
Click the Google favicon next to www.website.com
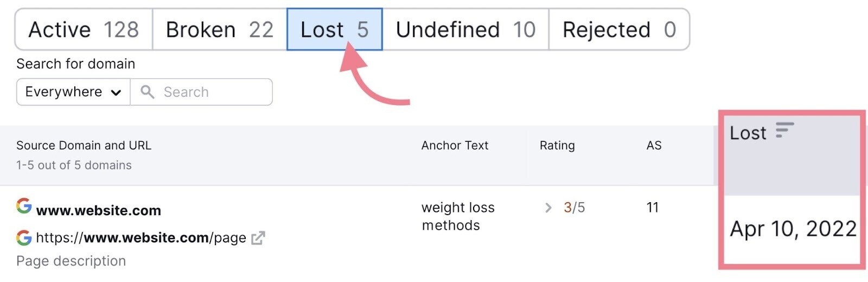coord(24,206)
